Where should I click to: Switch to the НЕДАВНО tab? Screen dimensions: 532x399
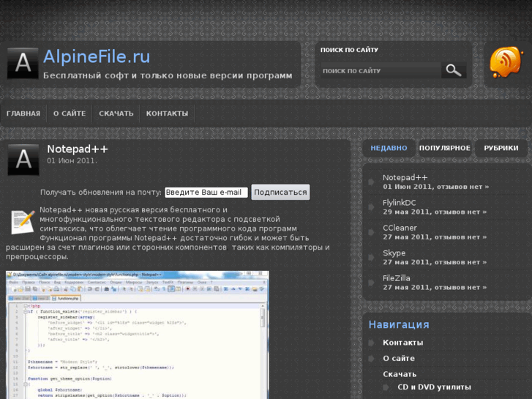pyautogui.click(x=389, y=148)
